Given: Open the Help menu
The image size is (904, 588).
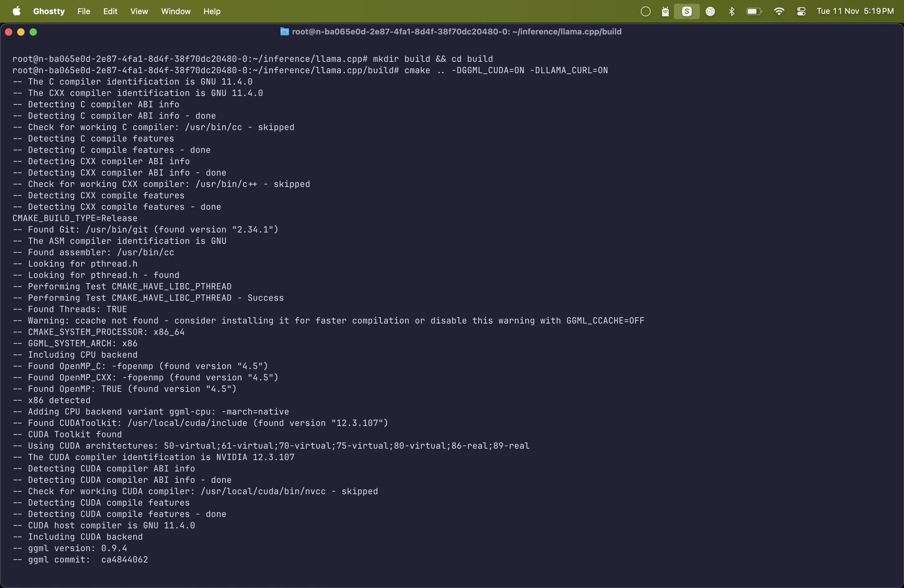Looking at the screenshot, I should (212, 11).
